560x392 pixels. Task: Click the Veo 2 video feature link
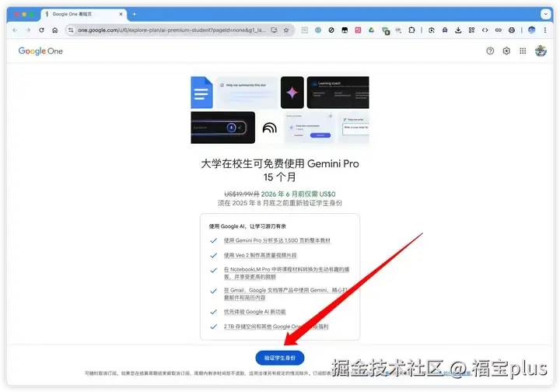260,255
